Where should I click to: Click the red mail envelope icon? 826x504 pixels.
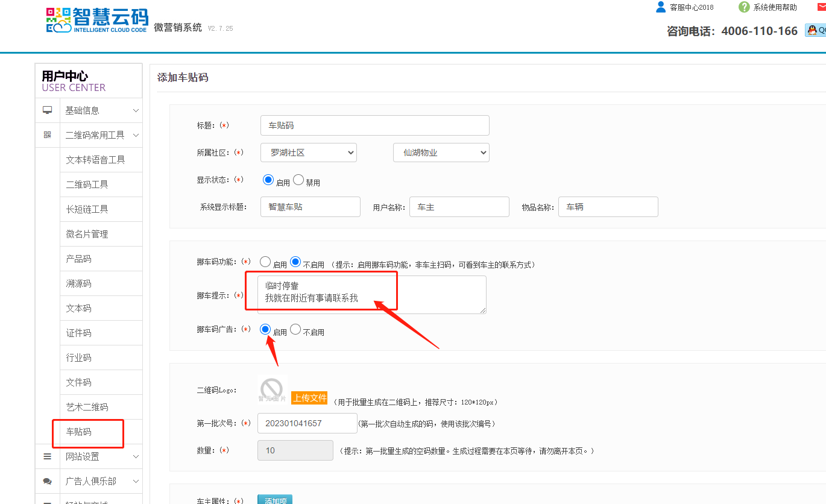(x=821, y=7)
